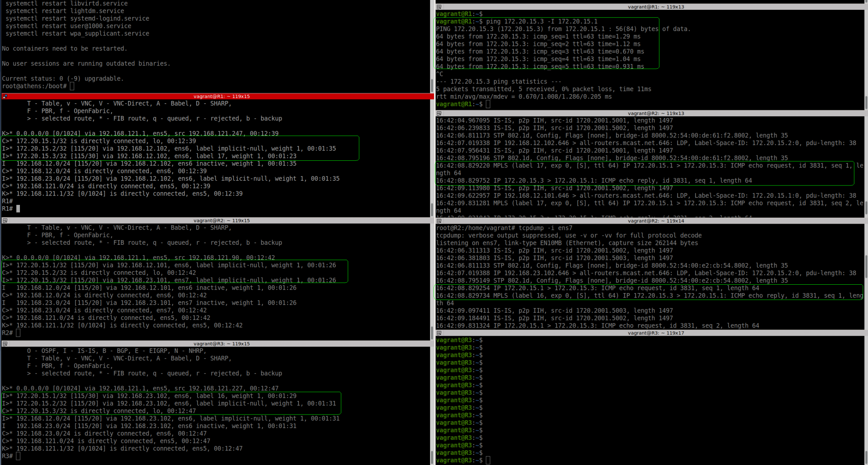
Task: Click scrollbar of vagrant@R3 119x17 pane
Action: pyautogui.click(x=866, y=400)
